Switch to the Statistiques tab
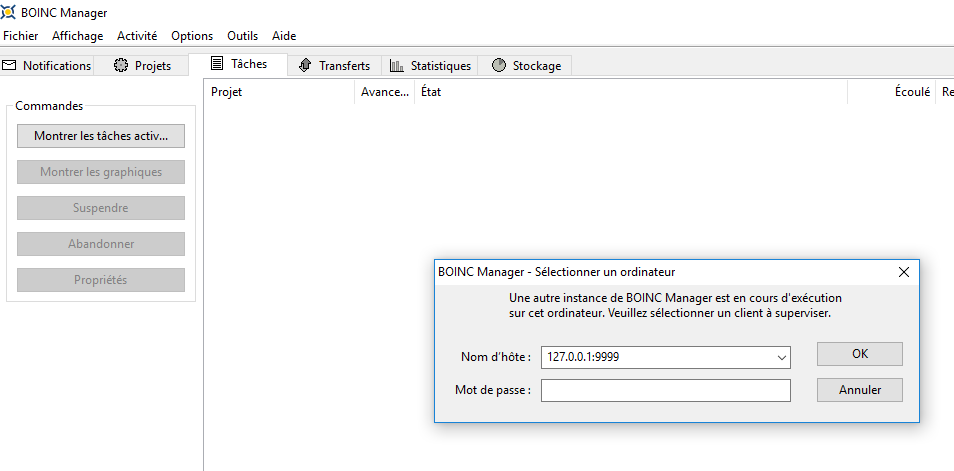Screen dimensions: 954x471 [x=430, y=65]
